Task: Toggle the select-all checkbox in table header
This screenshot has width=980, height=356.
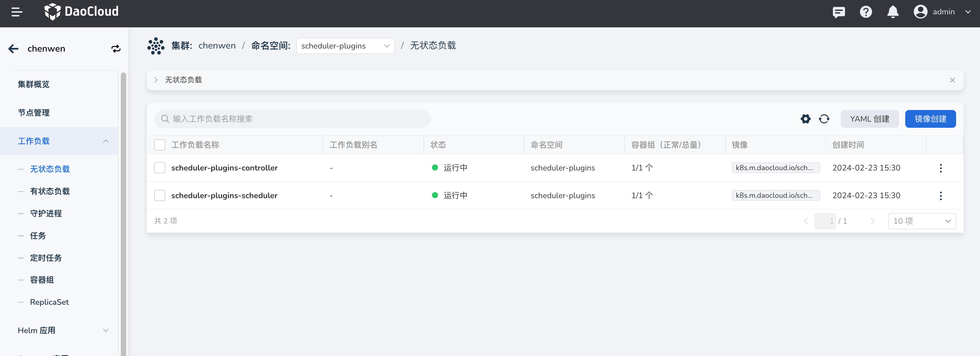Action: coord(160,145)
